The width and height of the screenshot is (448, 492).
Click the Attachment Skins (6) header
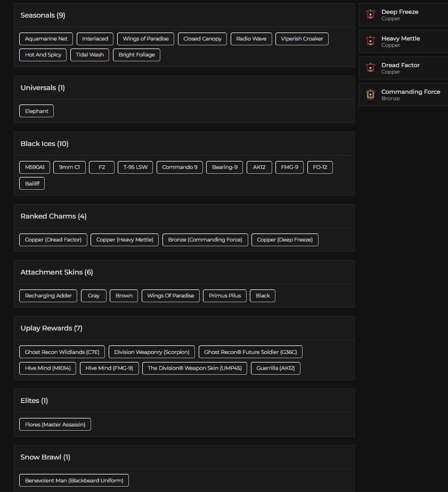(56, 272)
